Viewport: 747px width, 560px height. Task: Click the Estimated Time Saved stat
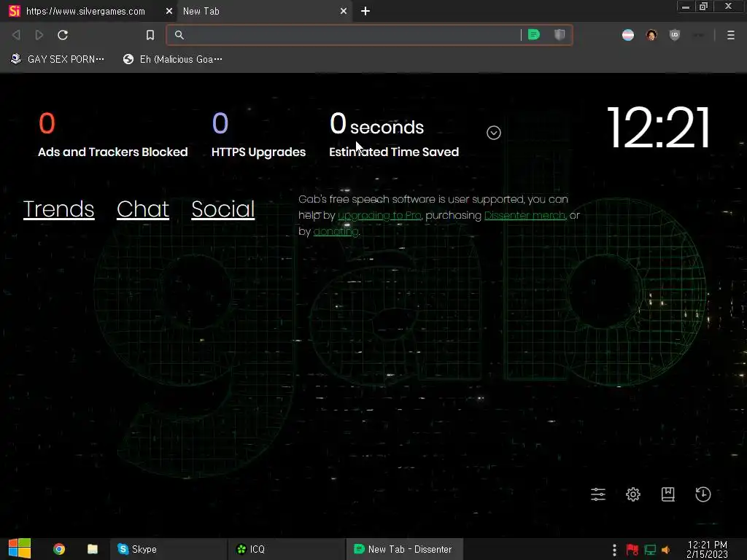394,135
